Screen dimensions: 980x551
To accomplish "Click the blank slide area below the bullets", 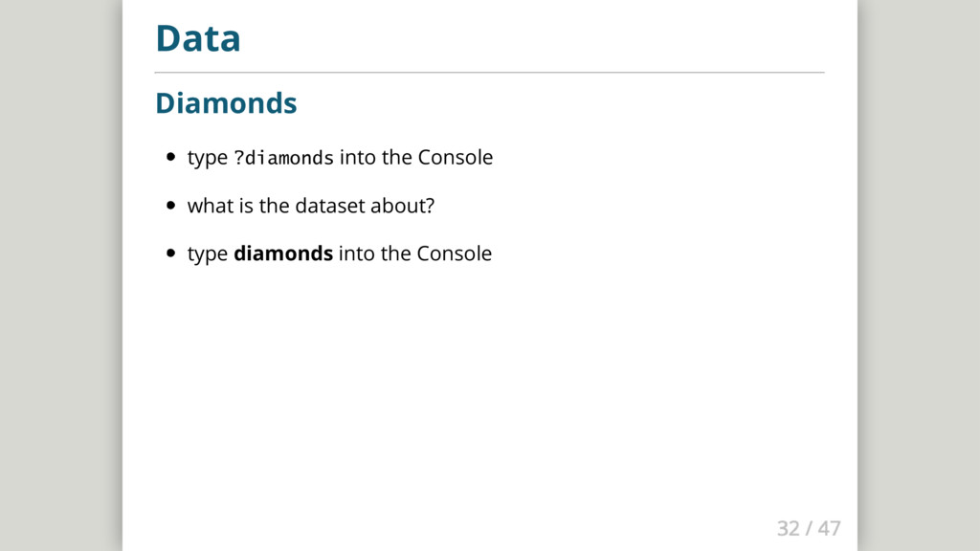I will tap(489, 387).
